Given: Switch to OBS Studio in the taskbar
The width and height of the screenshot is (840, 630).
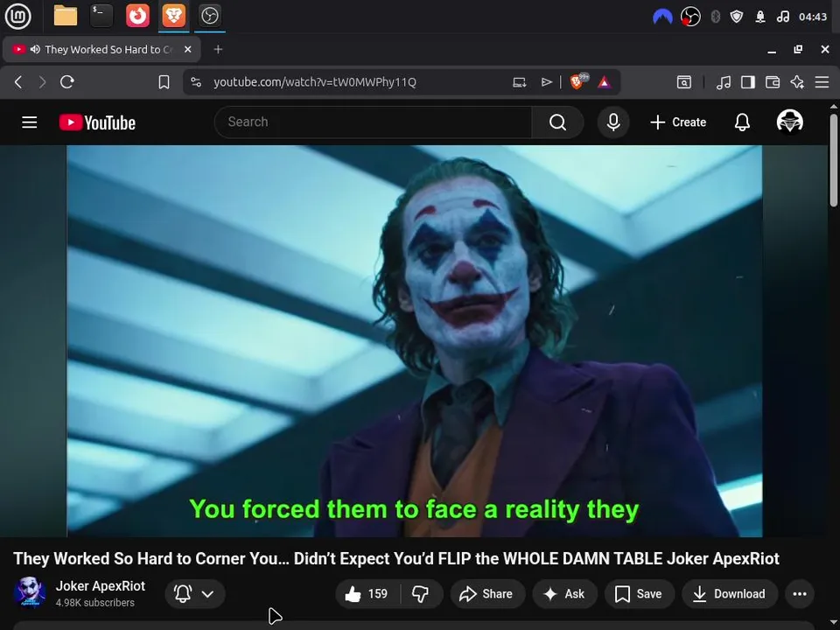Looking at the screenshot, I should [209, 16].
